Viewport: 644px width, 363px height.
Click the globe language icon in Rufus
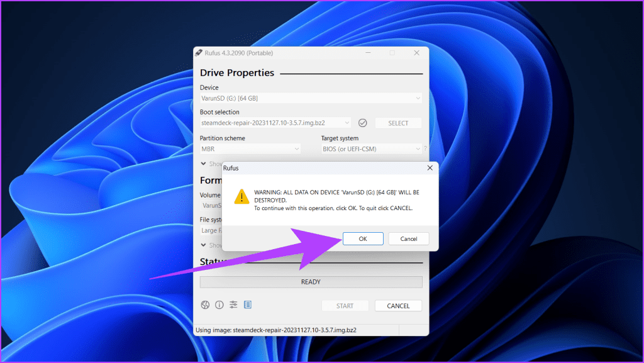click(x=205, y=304)
